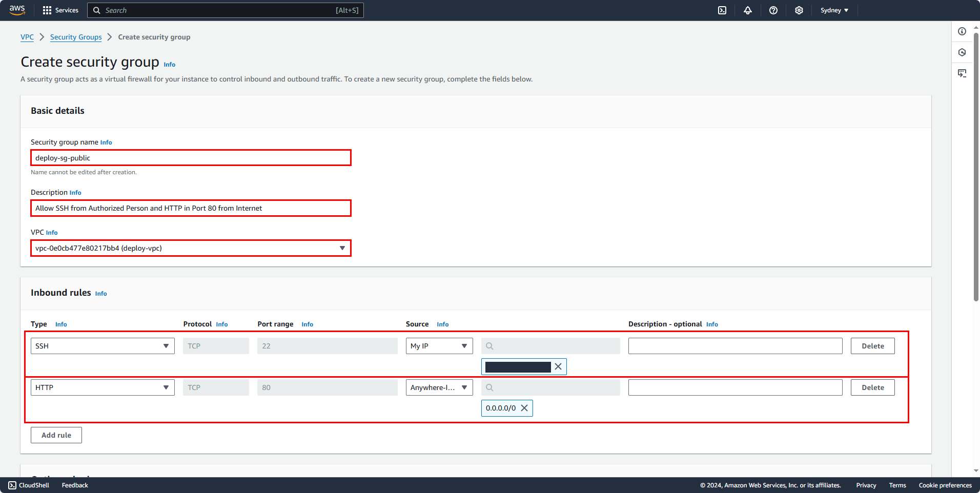Open Info link for Type column
This screenshot has height=493, width=980.
61,324
